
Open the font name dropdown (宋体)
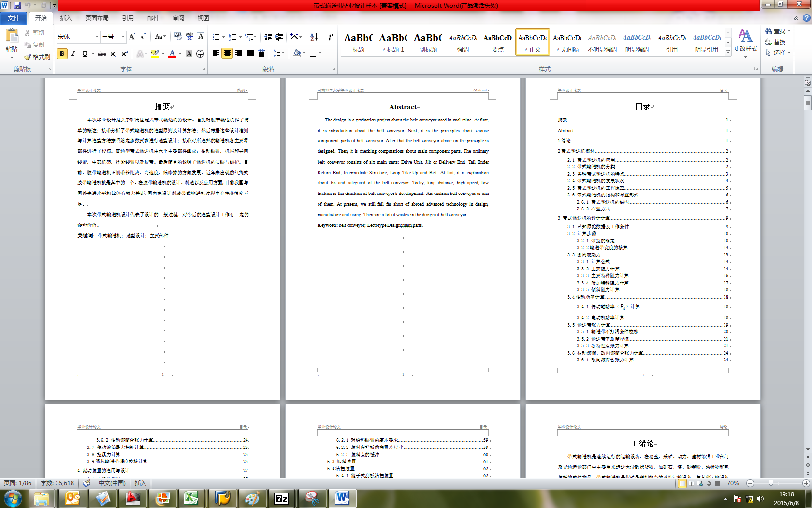click(97, 37)
